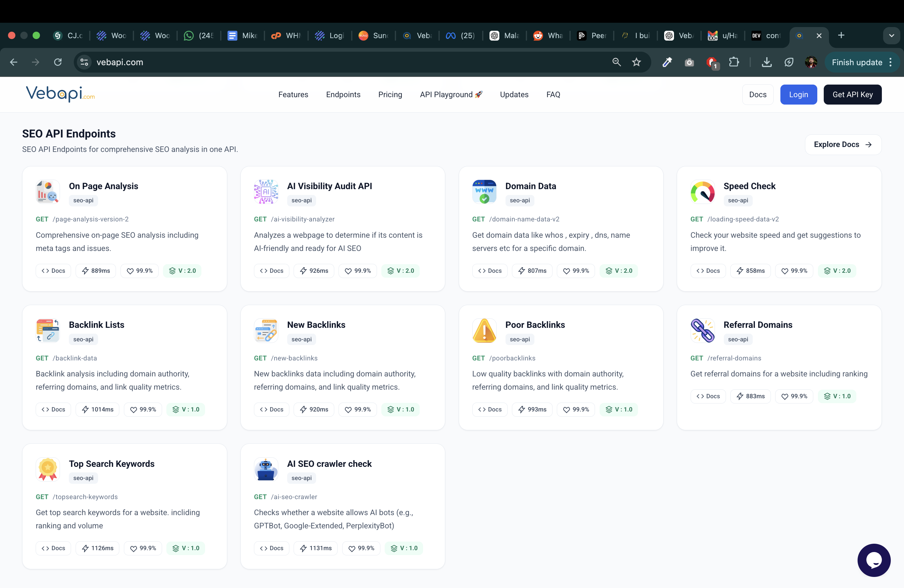
Task: Open the Pricing navigation item
Action: (x=390, y=95)
